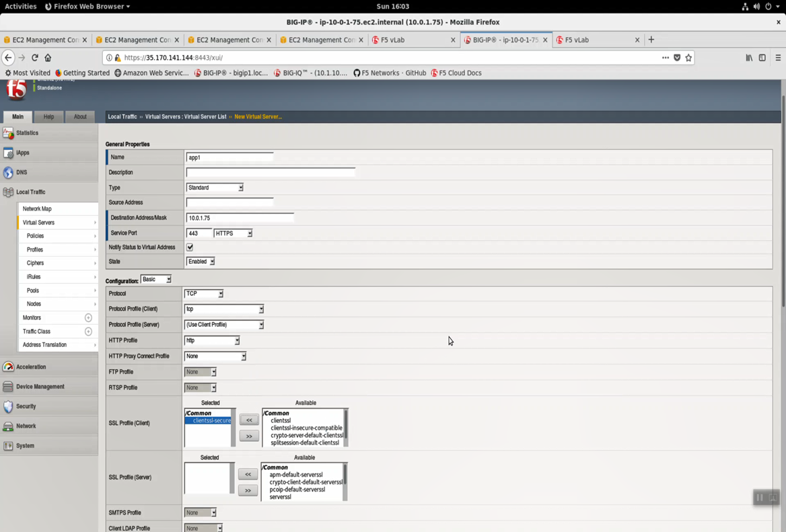Click the F5 logo
This screenshot has width=786, height=532.
click(16, 90)
